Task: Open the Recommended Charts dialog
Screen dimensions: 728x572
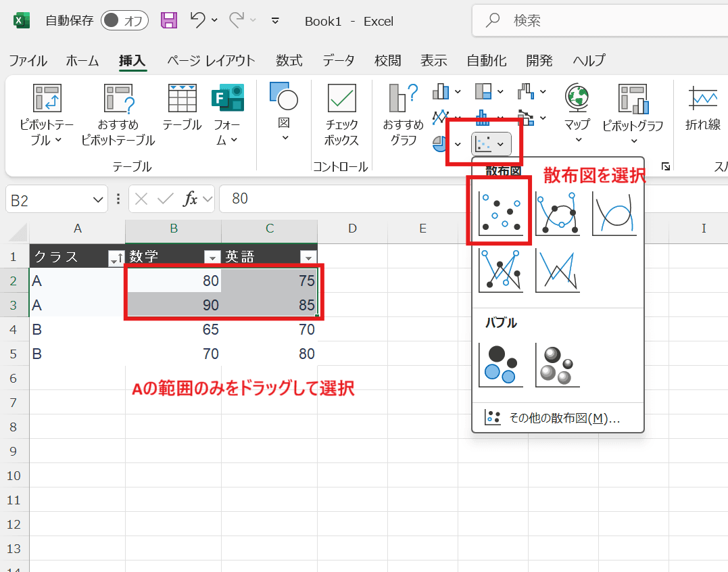Action: [403, 115]
